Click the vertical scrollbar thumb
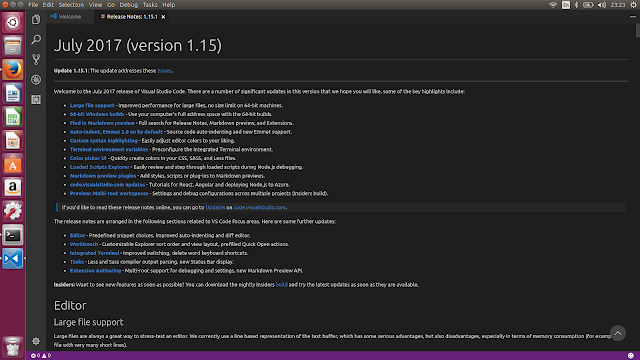The width and height of the screenshot is (640, 360). (638, 31)
